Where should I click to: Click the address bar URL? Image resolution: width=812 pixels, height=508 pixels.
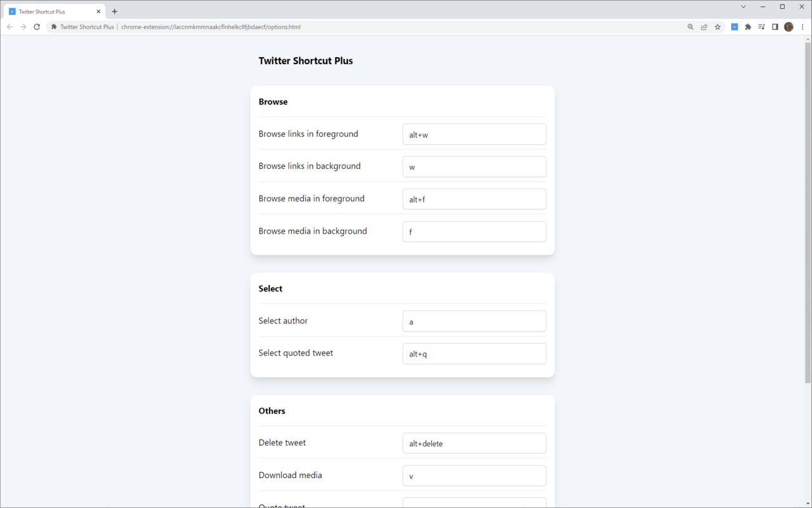click(211, 27)
